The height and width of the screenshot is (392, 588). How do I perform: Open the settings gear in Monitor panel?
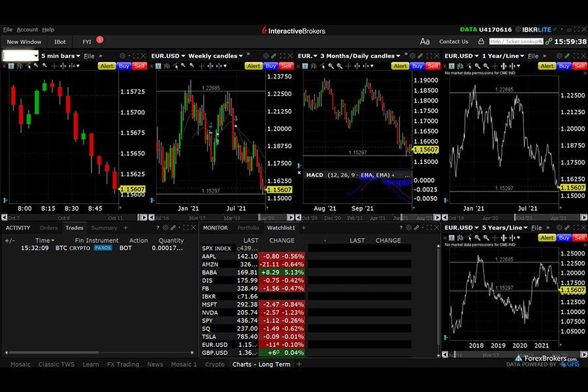click(x=409, y=228)
